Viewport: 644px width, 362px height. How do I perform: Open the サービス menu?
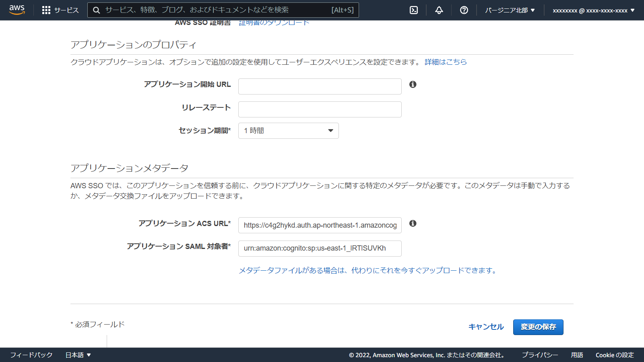66,10
